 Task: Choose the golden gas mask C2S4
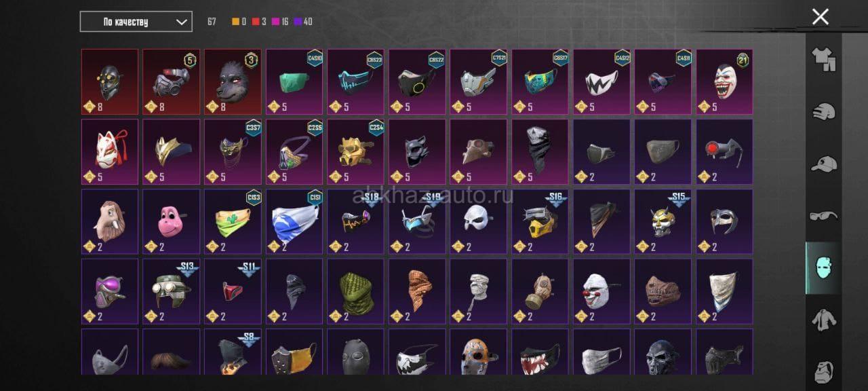pos(355,151)
